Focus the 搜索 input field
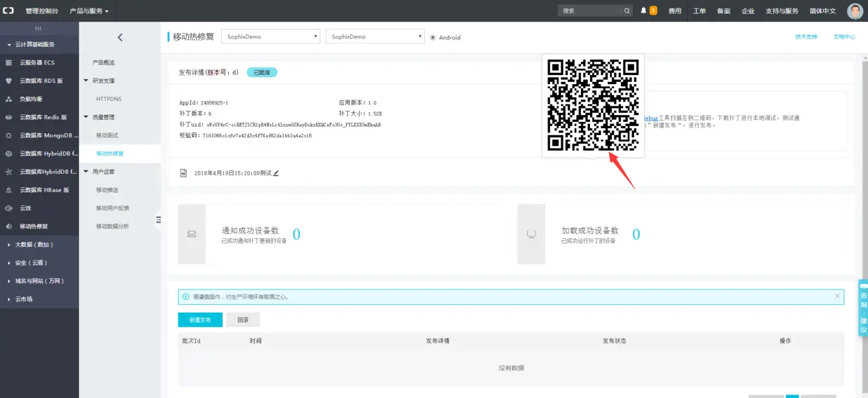868x398 pixels. click(x=589, y=11)
